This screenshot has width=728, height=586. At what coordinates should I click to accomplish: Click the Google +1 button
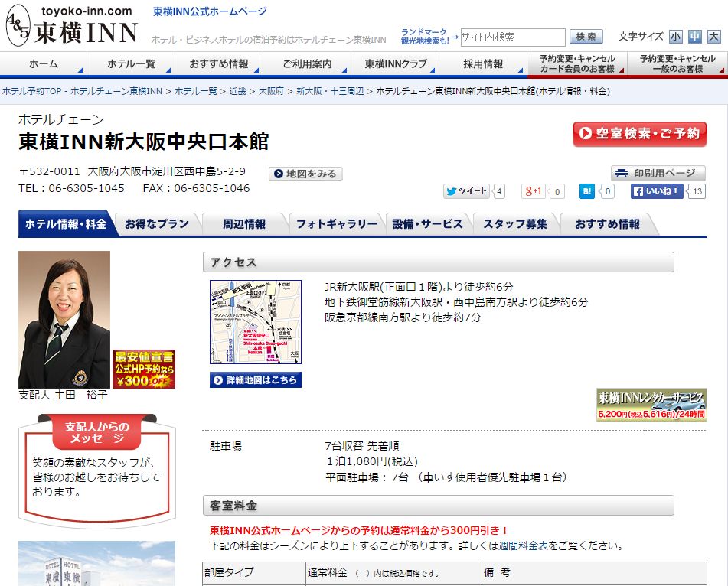534,191
